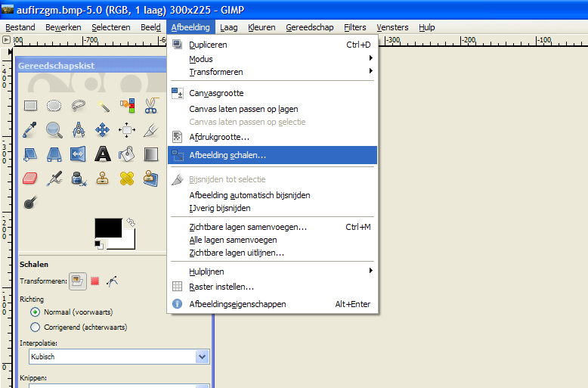Select the Perspective Clone tool
588x388 pixels.
[x=150, y=178]
